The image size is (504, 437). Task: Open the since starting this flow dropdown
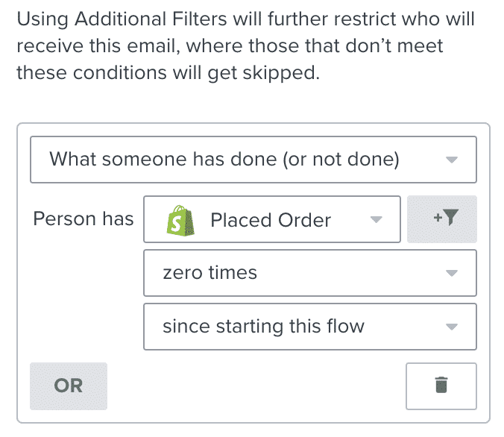click(x=310, y=327)
